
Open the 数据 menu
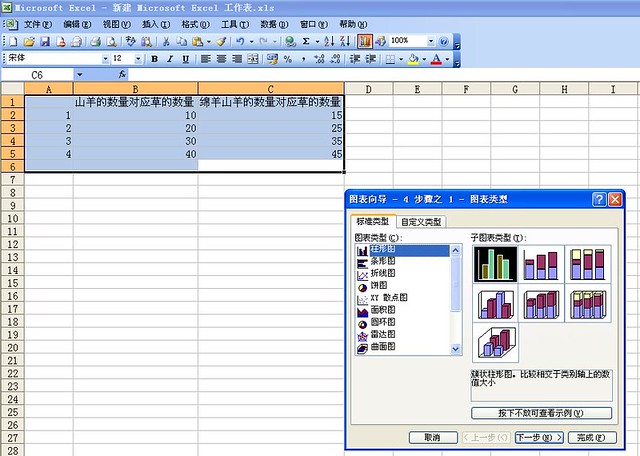point(274,24)
